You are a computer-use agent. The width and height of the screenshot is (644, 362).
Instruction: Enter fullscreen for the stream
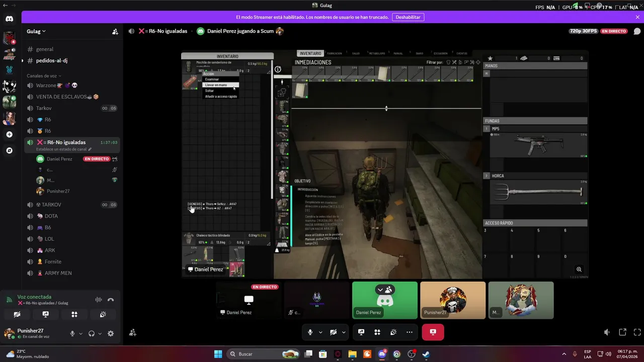tap(637, 332)
